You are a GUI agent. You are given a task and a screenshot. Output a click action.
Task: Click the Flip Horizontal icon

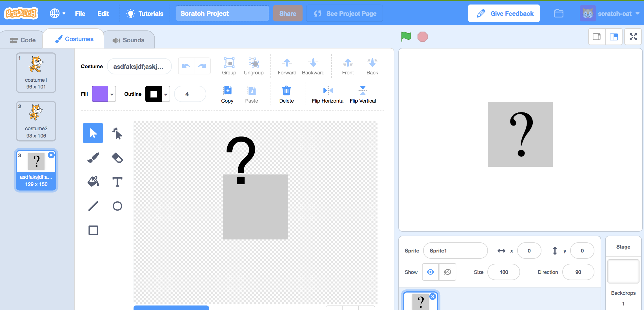(x=328, y=91)
